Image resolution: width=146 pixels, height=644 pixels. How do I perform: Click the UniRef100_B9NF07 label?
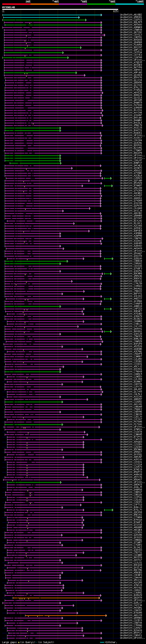131,163
